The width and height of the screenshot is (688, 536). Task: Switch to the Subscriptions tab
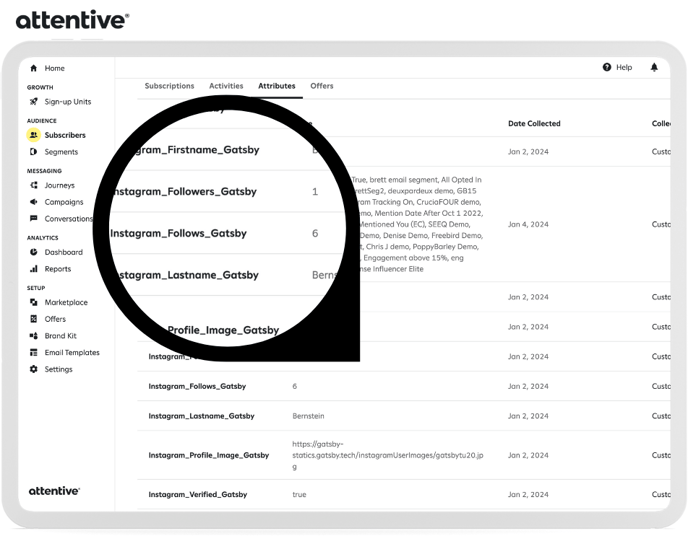(x=169, y=86)
